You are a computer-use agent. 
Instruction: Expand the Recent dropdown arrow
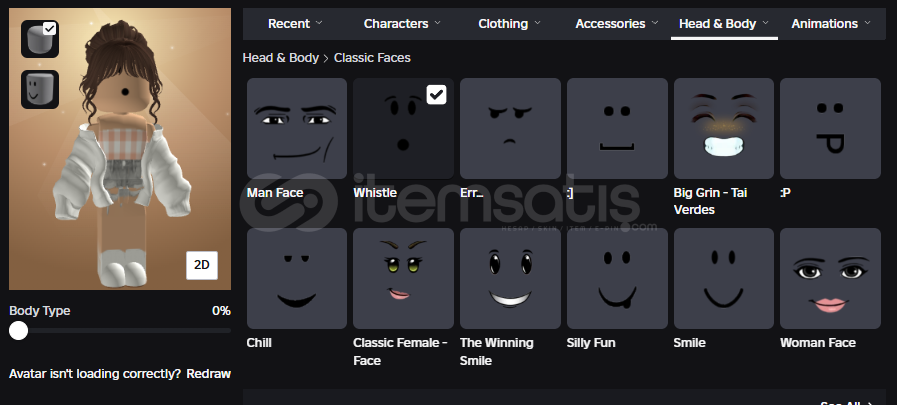(319, 23)
